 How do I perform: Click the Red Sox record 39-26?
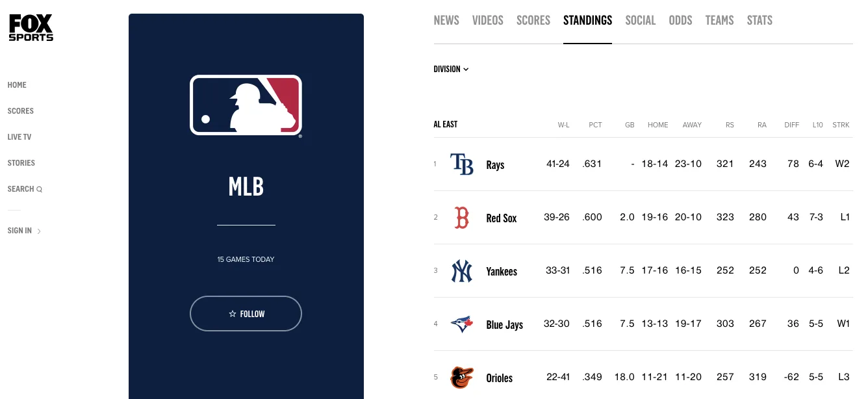tap(557, 217)
